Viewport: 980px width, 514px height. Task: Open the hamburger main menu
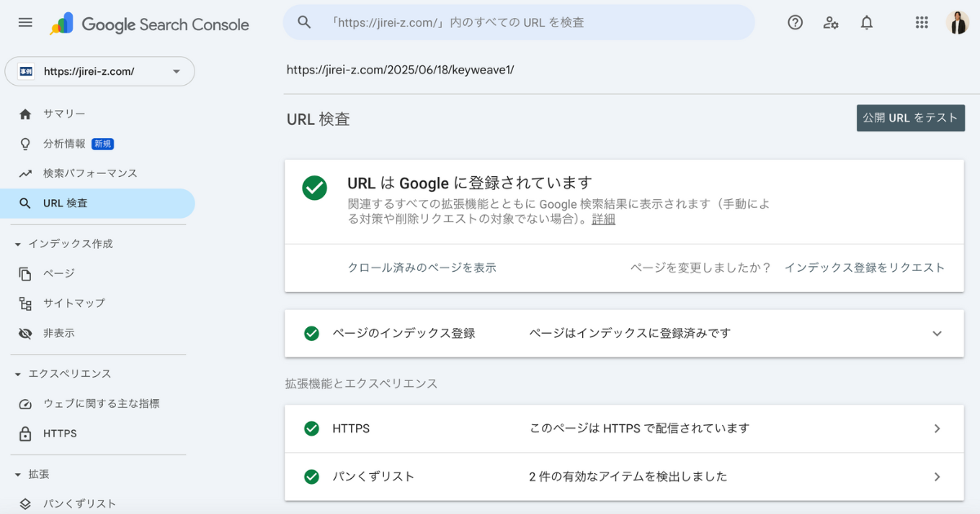(x=25, y=23)
